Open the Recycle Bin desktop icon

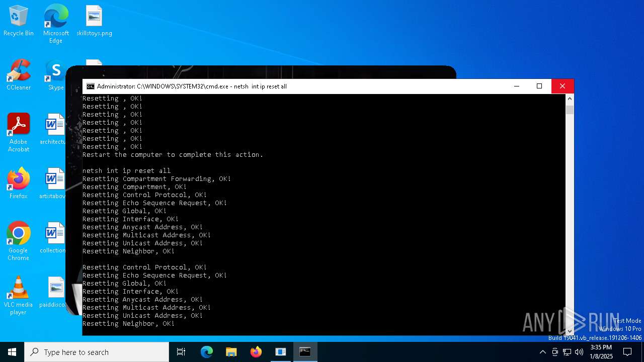[19, 21]
